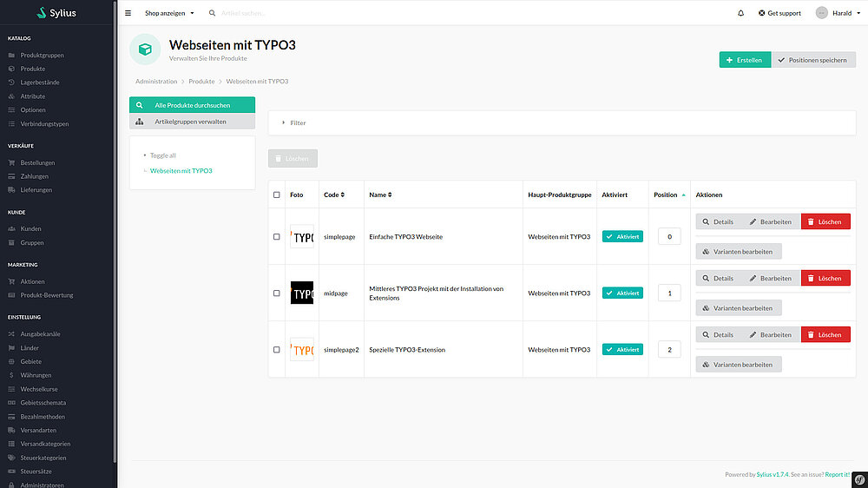The height and width of the screenshot is (488, 868).
Task: Click Varianten bearbeiten for simplepage
Action: (x=739, y=252)
